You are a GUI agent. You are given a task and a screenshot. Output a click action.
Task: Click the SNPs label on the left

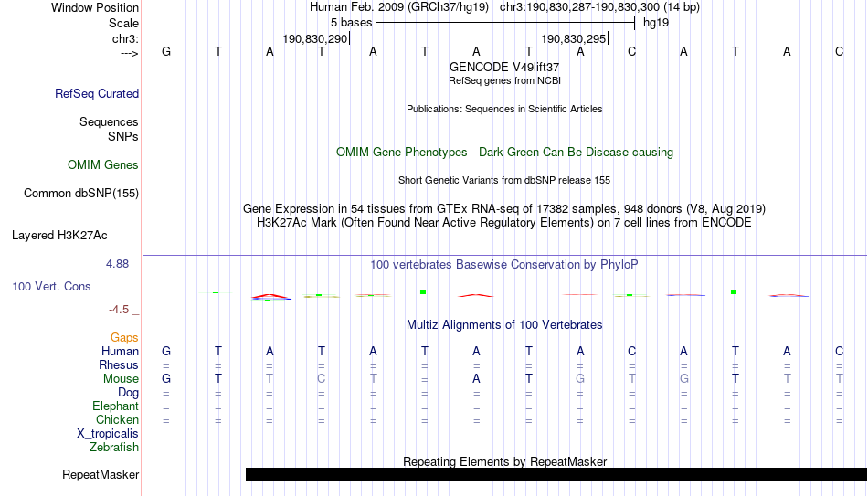(x=123, y=136)
